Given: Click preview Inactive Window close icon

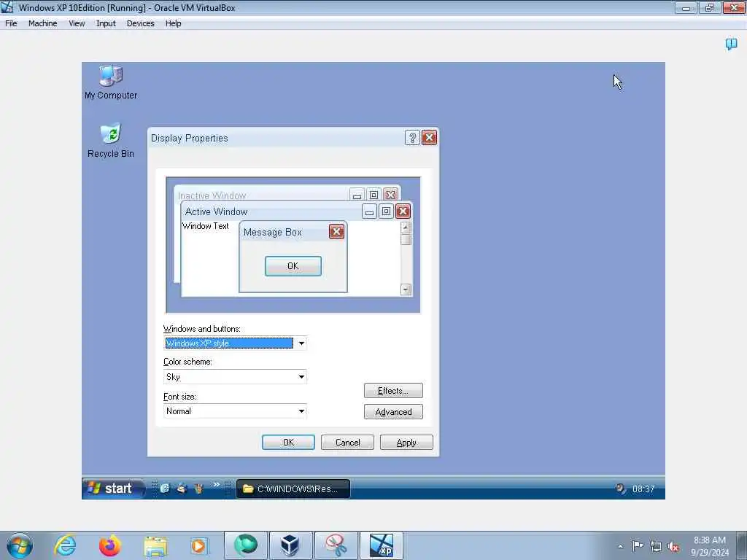Looking at the screenshot, I should click(391, 195).
